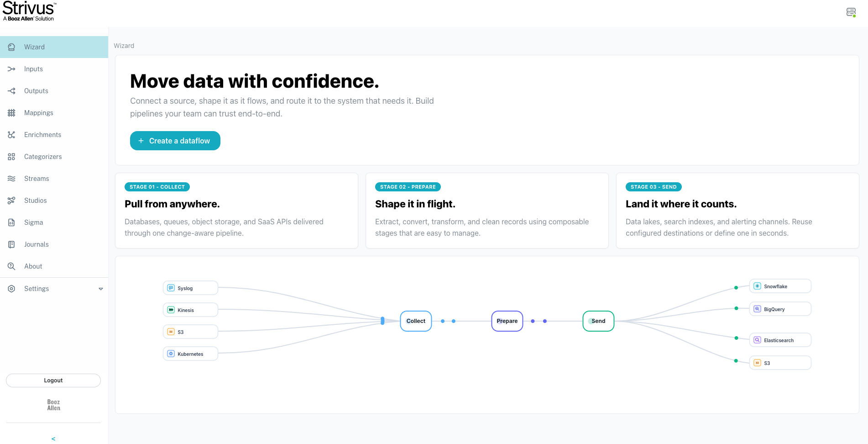The image size is (868, 444).
Task: Click Create a dataflow button
Action: [x=175, y=141]
